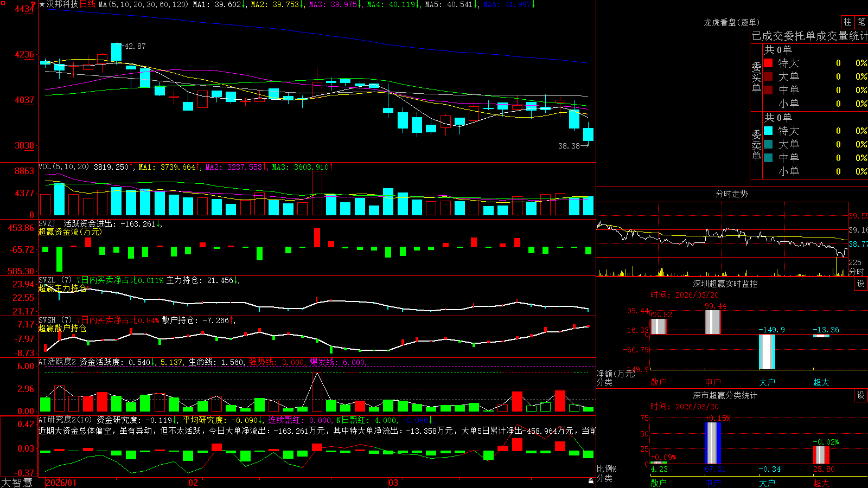Click the 超赢主力持仓 legend text
Viewport: 868px width, 488px height.
click(x=62, y=288)
